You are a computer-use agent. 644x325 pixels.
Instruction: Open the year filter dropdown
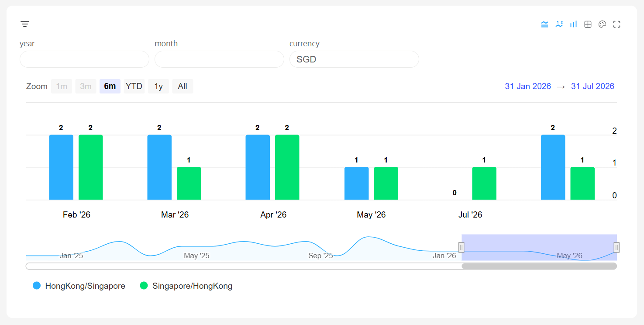(x=84, y=59)
